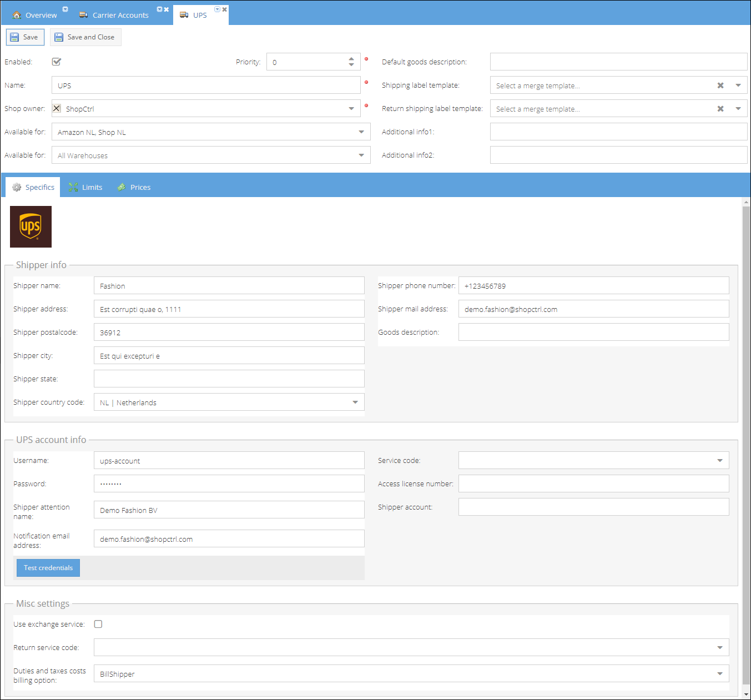
Task: Clear the Shipping label template selection
Action: pyautogui.click(x=720, y=85)
